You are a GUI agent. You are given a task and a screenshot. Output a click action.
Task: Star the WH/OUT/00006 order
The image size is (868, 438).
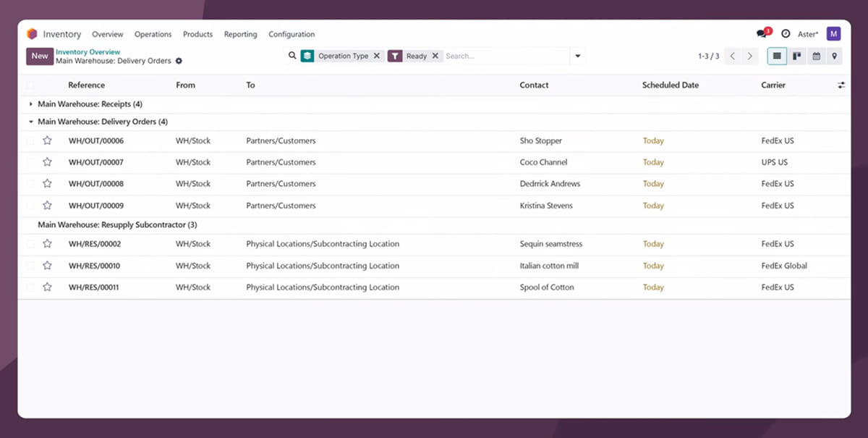click(x=47, y=140)
